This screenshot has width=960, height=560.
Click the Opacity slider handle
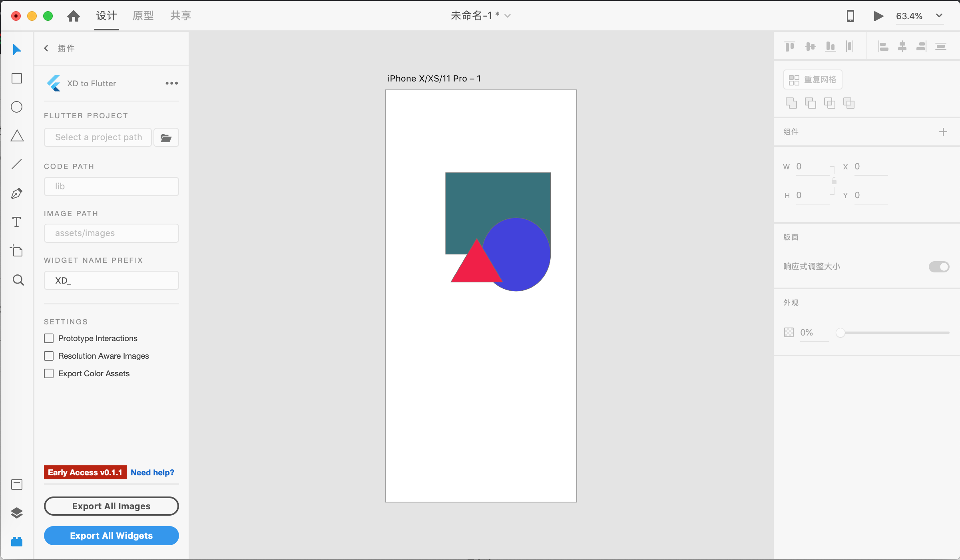click(840, 333)
